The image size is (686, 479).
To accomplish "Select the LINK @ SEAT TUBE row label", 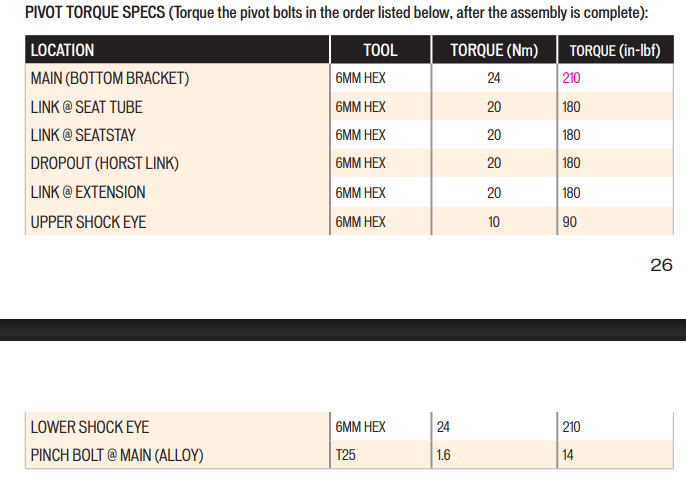I will click(89, 106).
